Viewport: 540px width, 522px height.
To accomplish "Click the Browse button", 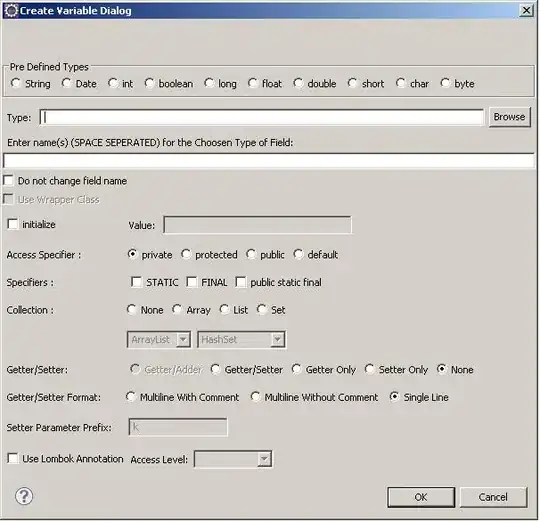I will tap(509, 117).
